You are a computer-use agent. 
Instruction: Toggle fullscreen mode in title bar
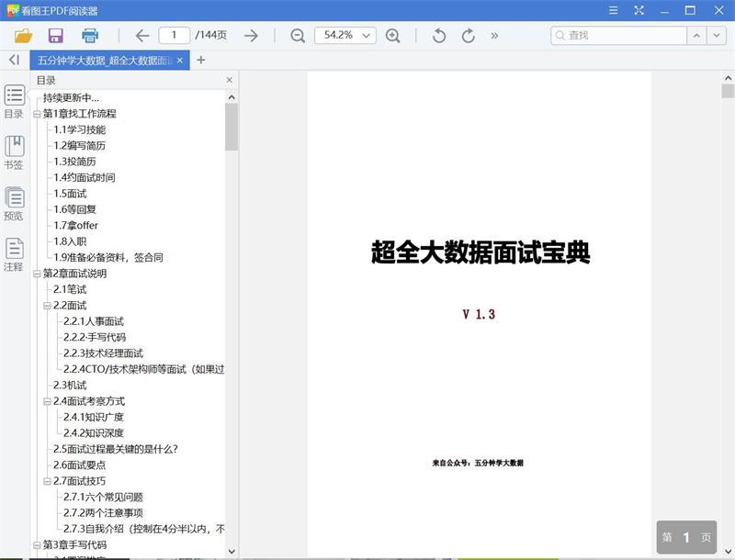pos(639,10)
